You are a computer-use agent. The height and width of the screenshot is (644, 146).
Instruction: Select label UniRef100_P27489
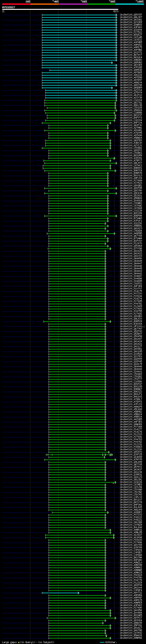[131, 180]
